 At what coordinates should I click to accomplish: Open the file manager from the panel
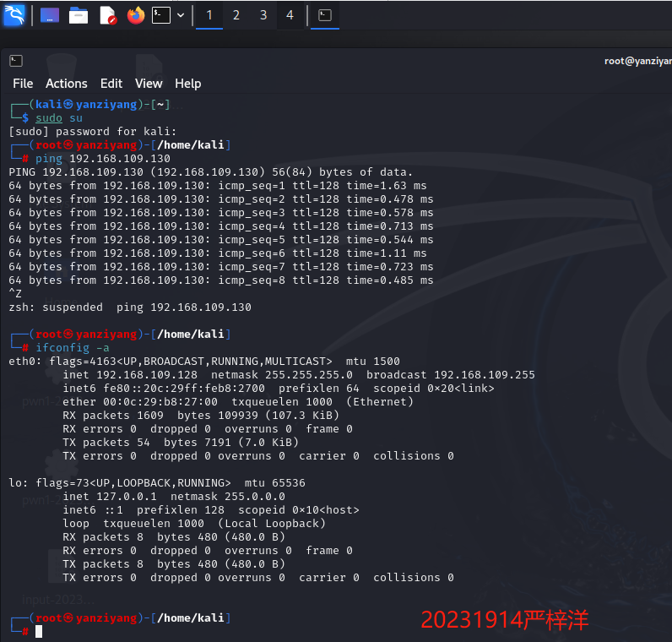[79, 15]
